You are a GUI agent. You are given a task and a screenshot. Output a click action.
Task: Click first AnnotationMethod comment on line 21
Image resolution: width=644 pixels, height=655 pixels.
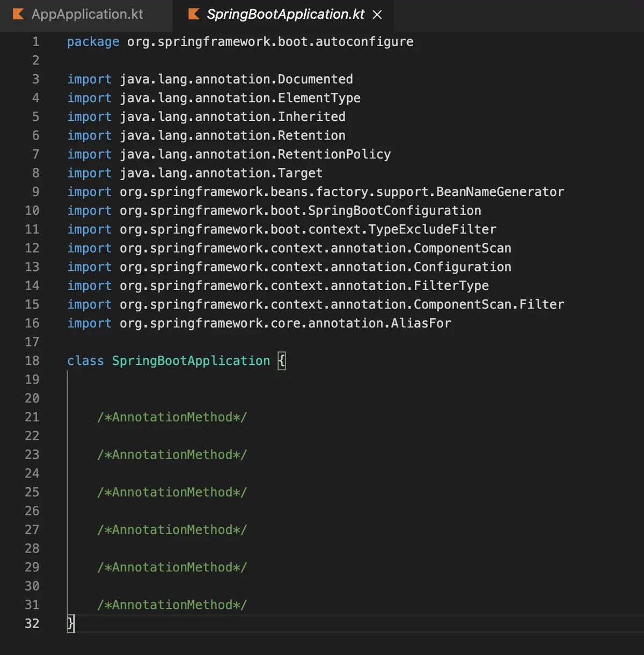pyautogui.click(x=172, y=417)
